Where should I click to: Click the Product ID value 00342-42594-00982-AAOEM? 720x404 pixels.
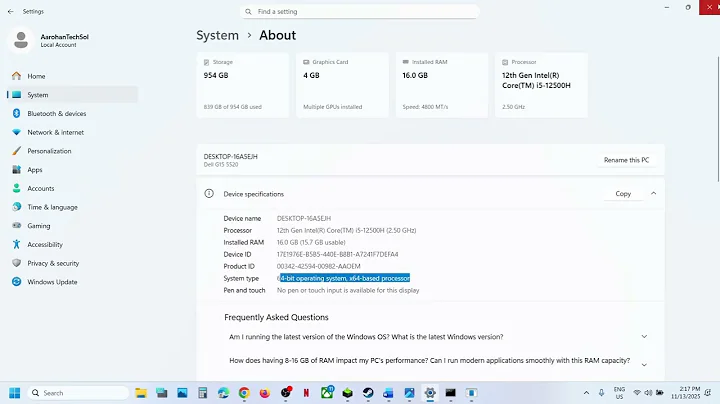tap(319, 266)
